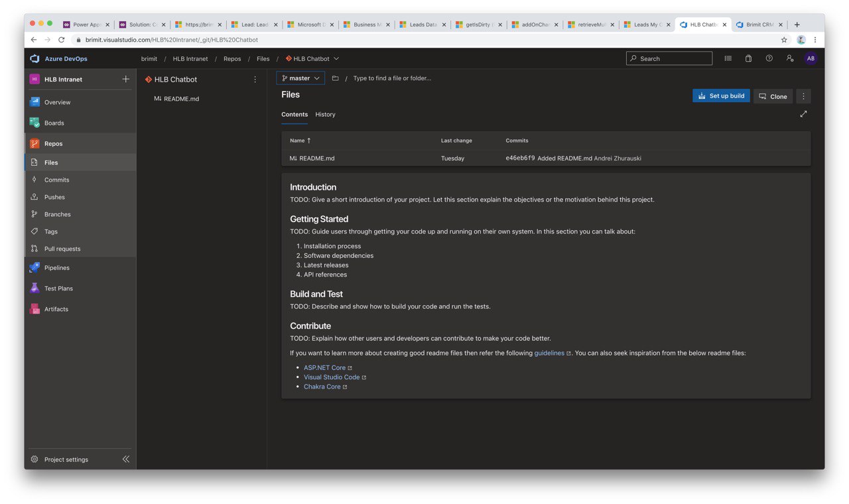Open the Overview sidebar icon

tap(35, 102)
